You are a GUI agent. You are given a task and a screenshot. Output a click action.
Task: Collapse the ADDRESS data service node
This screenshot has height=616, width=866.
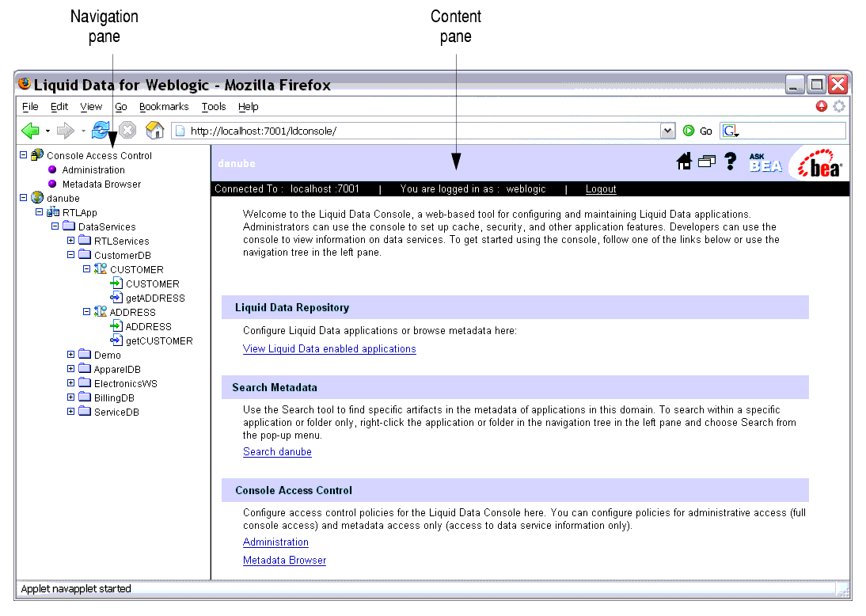[x=87, y=312]
